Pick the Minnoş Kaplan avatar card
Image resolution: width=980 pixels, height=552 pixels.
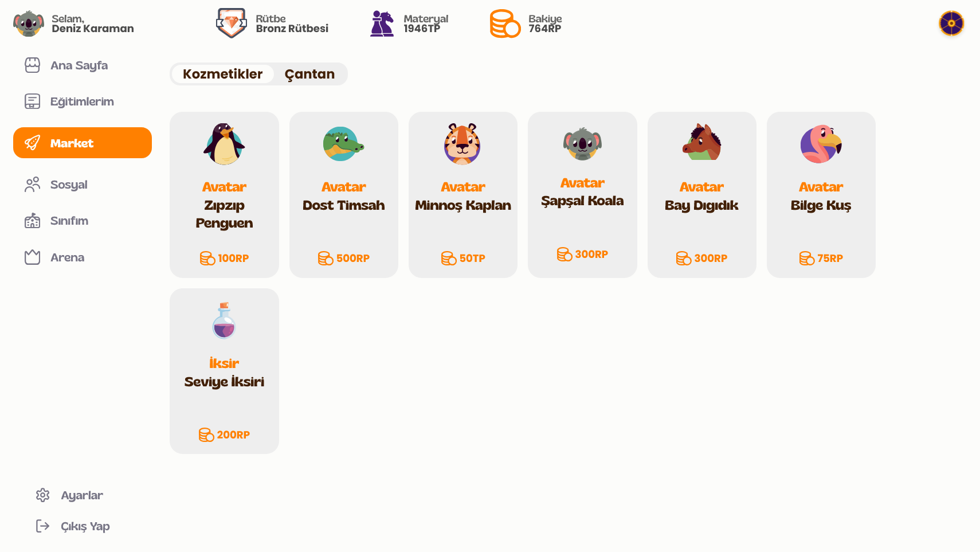point(463,195)
